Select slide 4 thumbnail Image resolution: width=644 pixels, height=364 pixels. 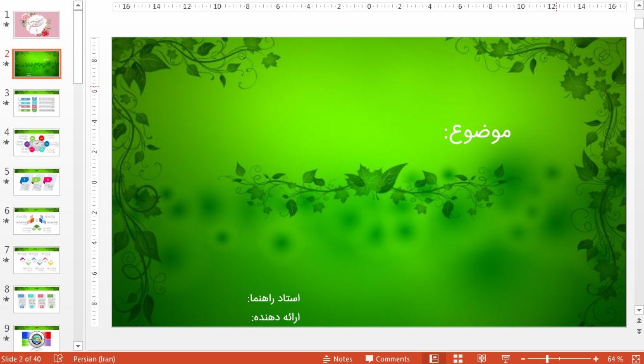click(37, 142)
